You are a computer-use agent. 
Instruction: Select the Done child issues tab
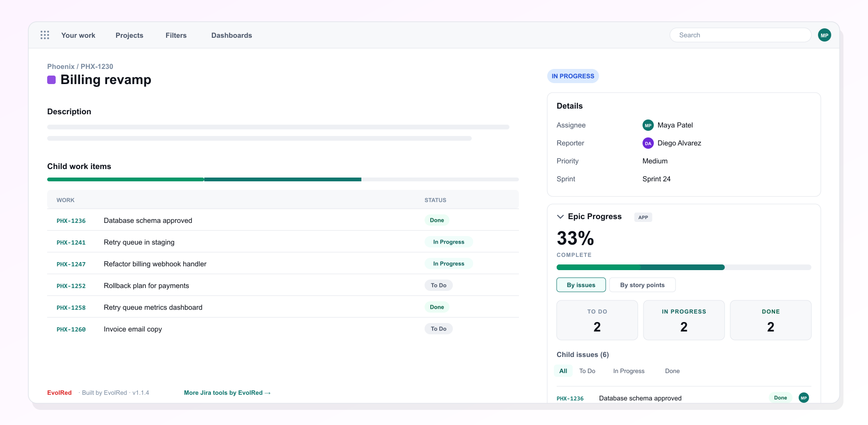672,371
